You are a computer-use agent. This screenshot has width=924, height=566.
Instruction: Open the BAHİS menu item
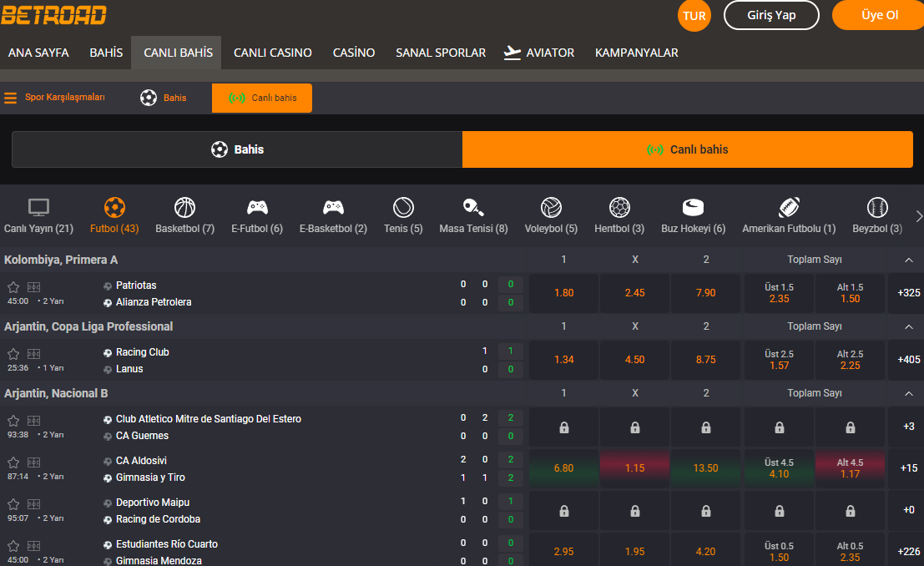[x=106, y=53]
